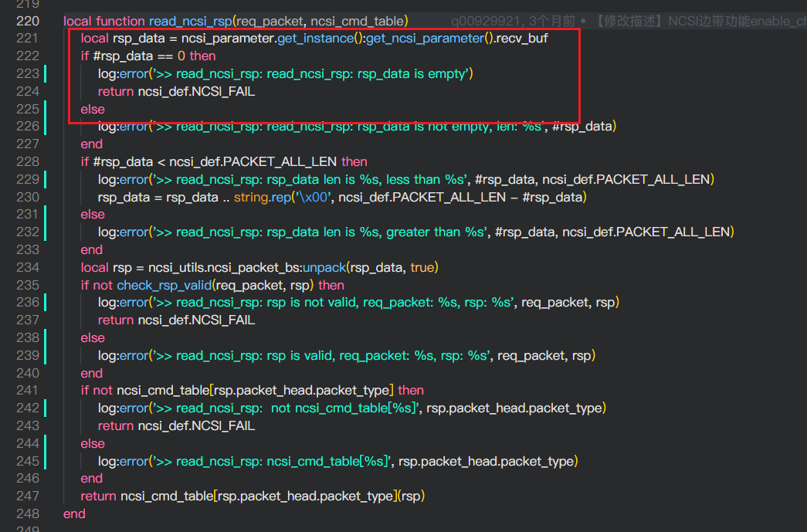
Task: Click the change indicator beside line 229
Action: tap(45, 179)
